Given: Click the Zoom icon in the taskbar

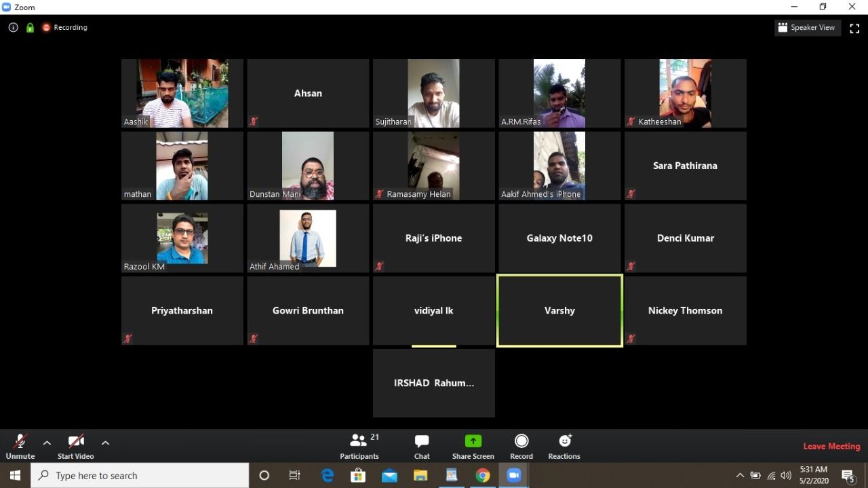Looking at the screenshot, I should point(514,476).
